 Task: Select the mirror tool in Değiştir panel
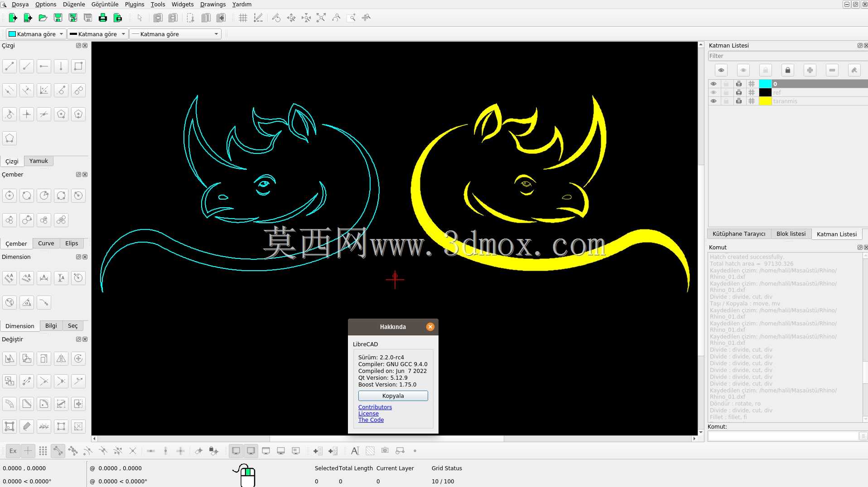(x=61, y=358)
